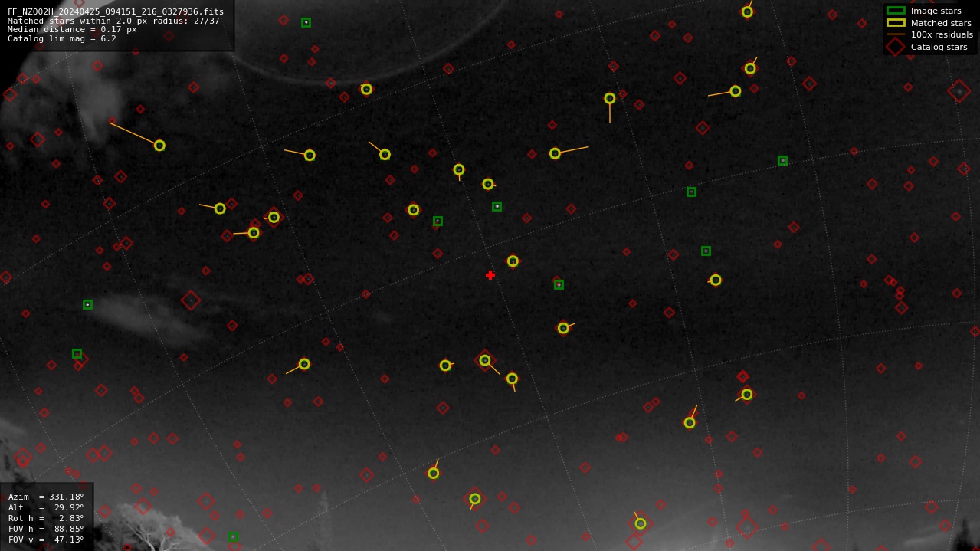
Task: Select the 'Matched stars' legend label
Action: pos(941,23)
